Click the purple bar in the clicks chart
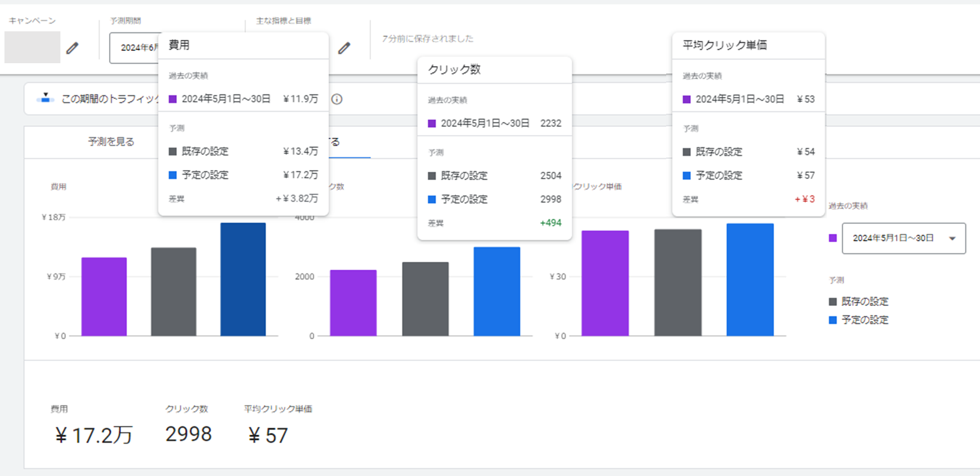980x476 pixels. coord(353,303)
